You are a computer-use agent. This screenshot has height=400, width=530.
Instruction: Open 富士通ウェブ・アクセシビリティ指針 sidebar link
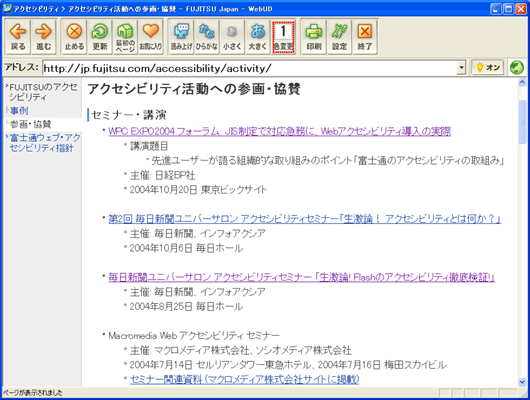click(45, 143)
